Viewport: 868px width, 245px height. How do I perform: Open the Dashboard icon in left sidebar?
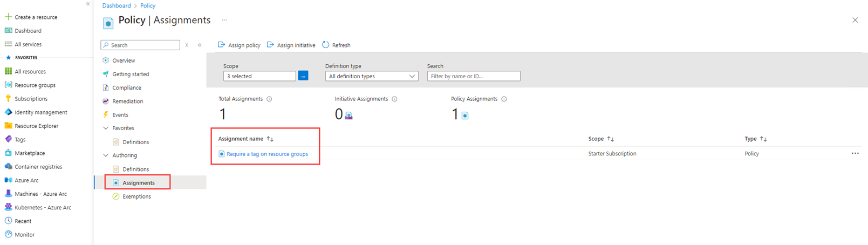click(x=8, y=31)
